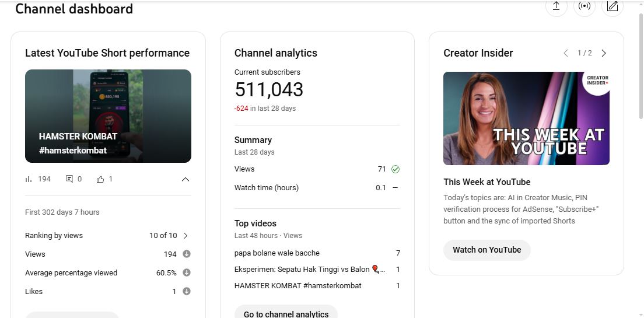
Task: Collapse the Short performance details chevron
Action: tap(185, 179)
